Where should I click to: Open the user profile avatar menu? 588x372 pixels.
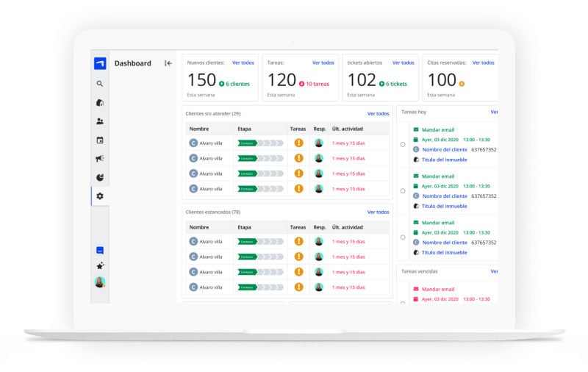point(100,282)
